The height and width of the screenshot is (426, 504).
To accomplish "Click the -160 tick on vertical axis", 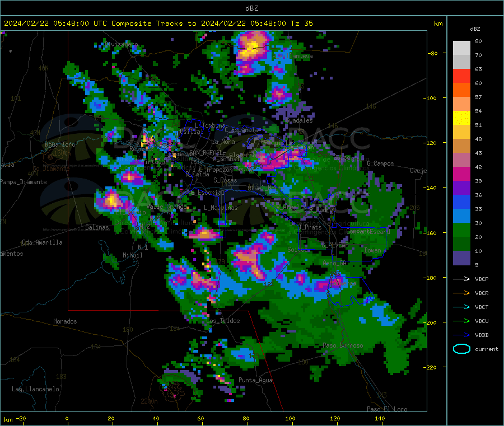I will click(431, 233).
